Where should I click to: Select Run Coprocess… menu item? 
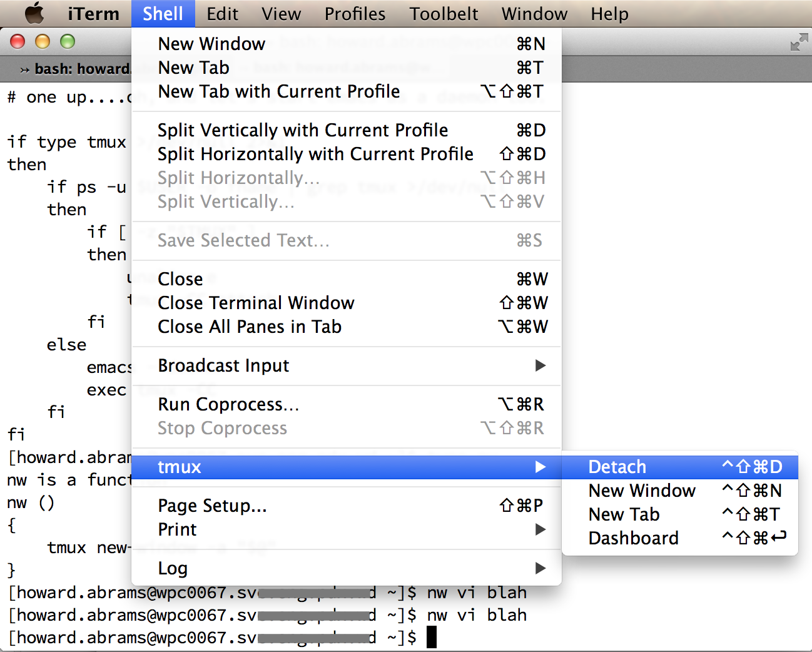[347, 404]
